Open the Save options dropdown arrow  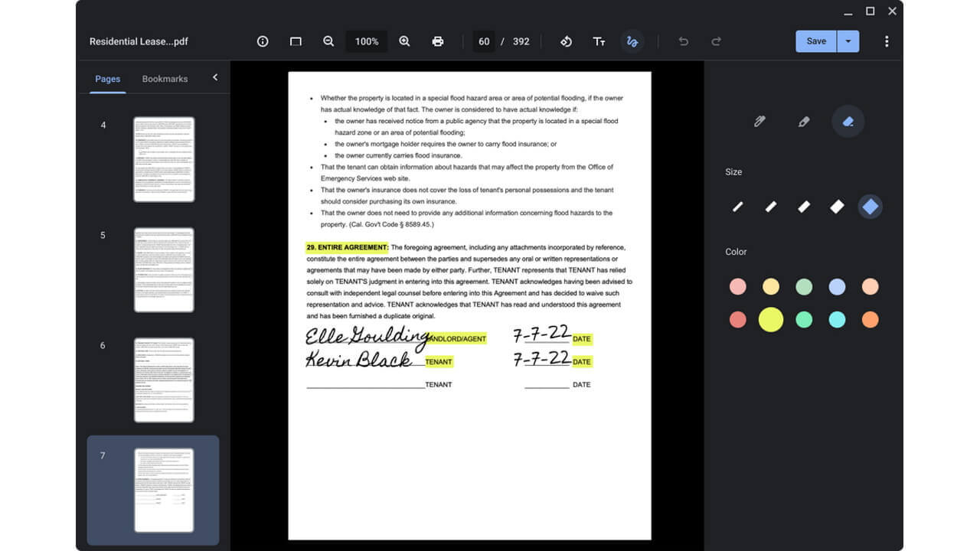point(848,41)
